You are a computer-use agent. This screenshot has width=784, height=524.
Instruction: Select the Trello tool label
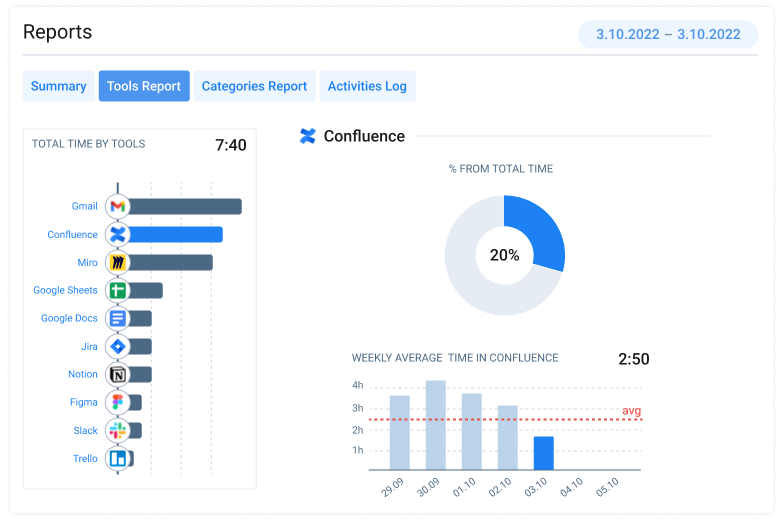(85, 458)
